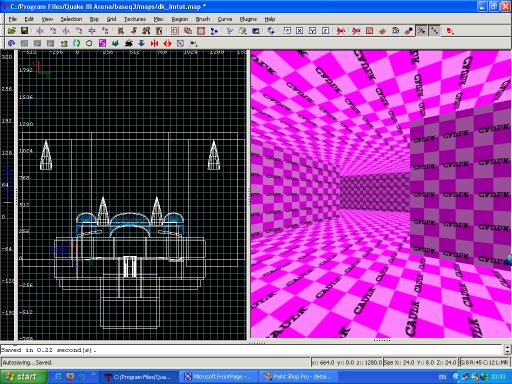Flip selection along the Z axis
Image resolution: width=512 pixels, height=384 pixels.
92,31
